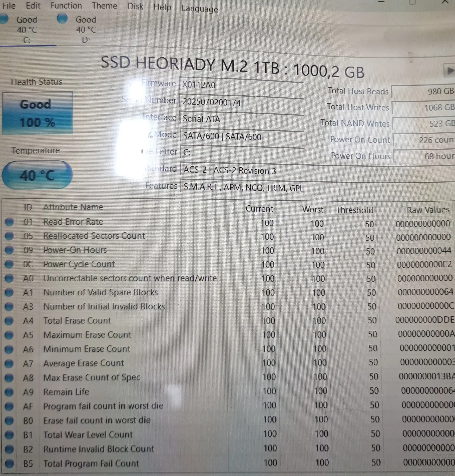Click status icon for Uncorrectable sectors count
Viewport: 455px width, 476px height.
click(9, 278)
